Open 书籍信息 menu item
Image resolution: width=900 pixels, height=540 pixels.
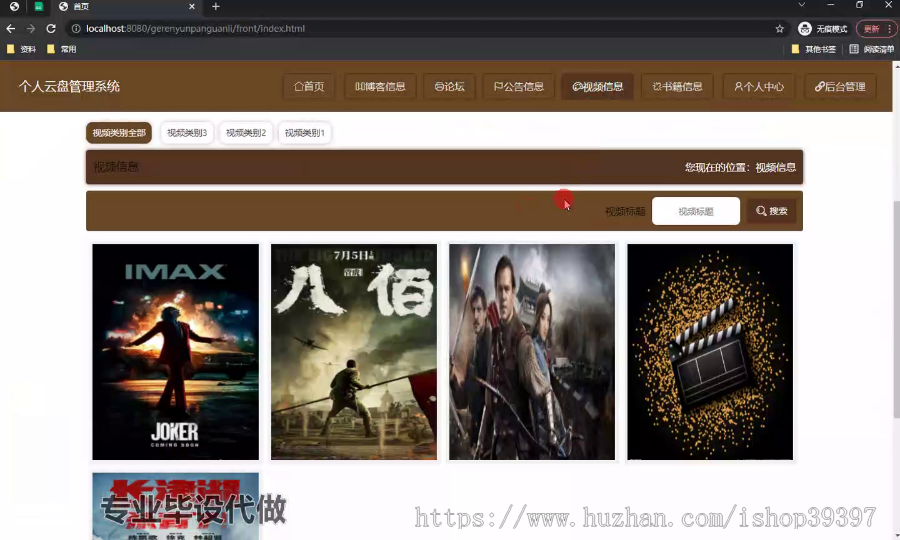(x=677, y=87)
